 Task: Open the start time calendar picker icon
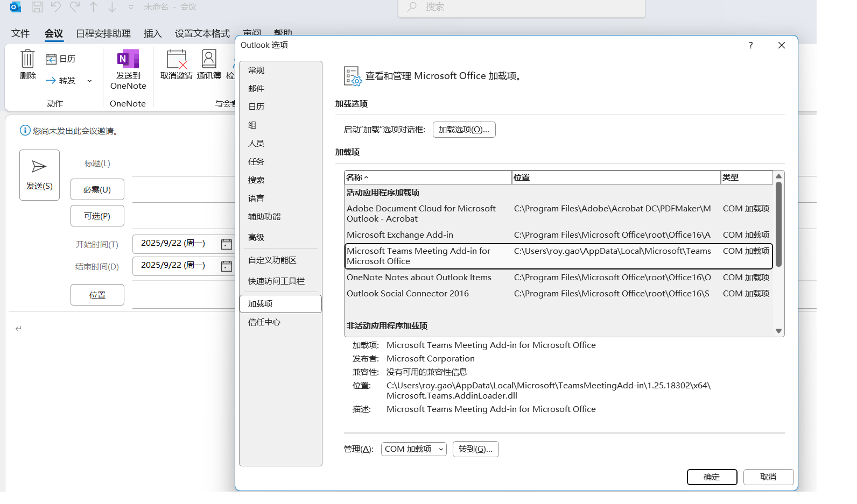[227, 244]
